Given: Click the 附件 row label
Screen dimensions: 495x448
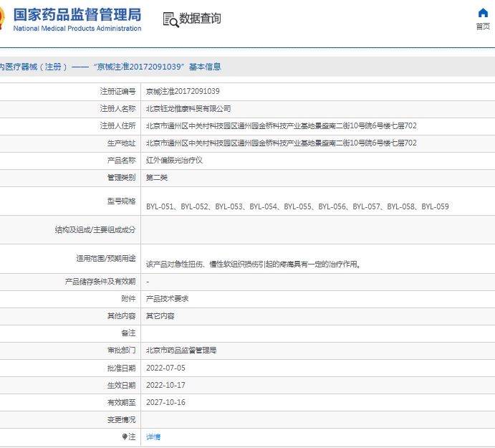Looking at the screenshot, I should point(128,299).
